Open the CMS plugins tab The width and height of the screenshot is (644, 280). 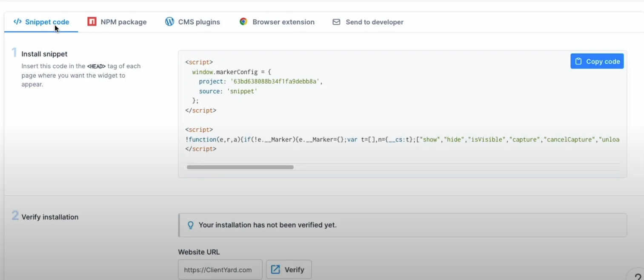[192, 22]
